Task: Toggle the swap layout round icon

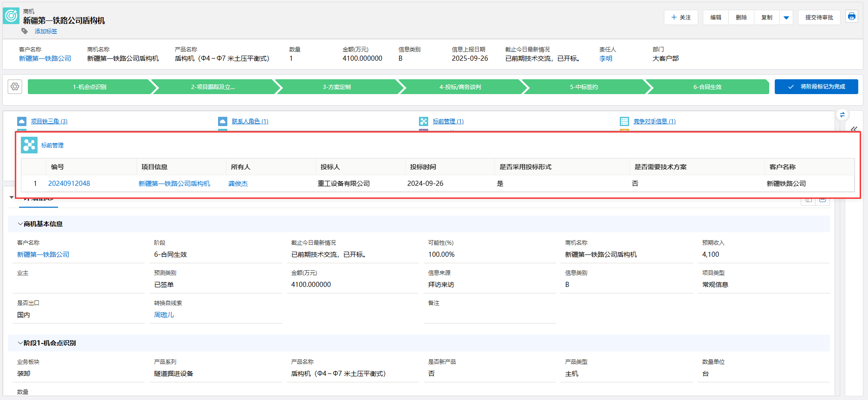Action: 842,115
